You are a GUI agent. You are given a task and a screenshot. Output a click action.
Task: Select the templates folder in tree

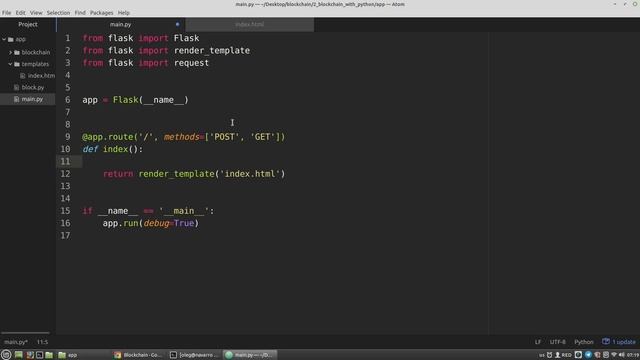(x=35, y=64)
